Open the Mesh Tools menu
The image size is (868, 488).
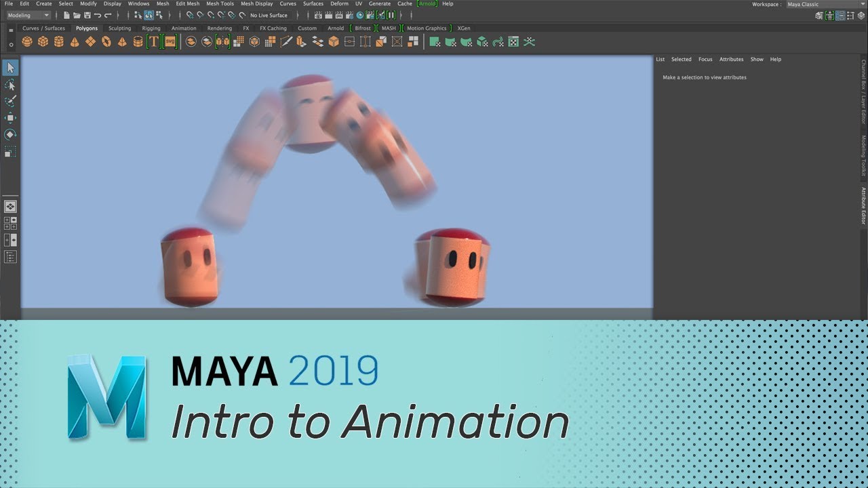click(x=220, y=3)
